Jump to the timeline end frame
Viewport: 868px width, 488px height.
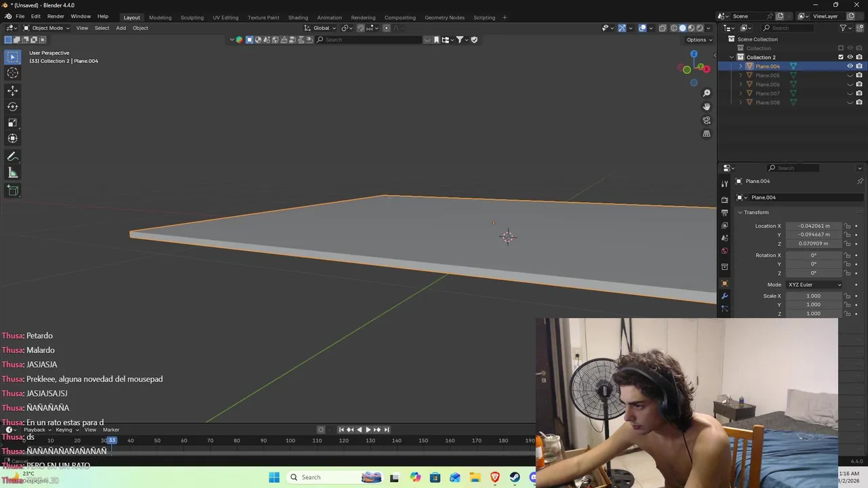[387, 430]
